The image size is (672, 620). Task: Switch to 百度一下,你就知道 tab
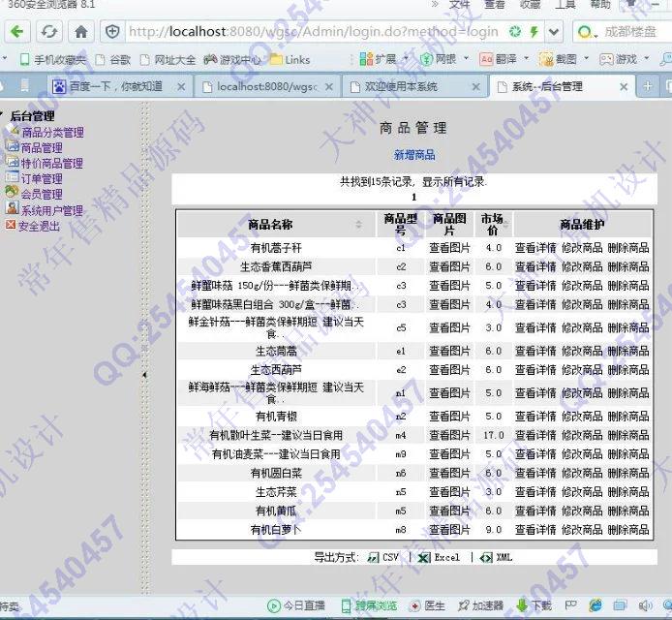[x=116, y=86]
